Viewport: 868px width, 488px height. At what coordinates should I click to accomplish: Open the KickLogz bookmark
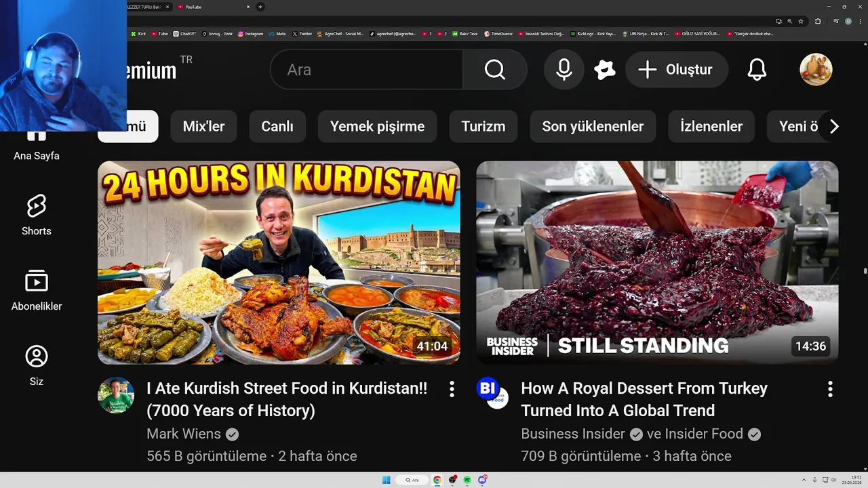coord(593,33)
